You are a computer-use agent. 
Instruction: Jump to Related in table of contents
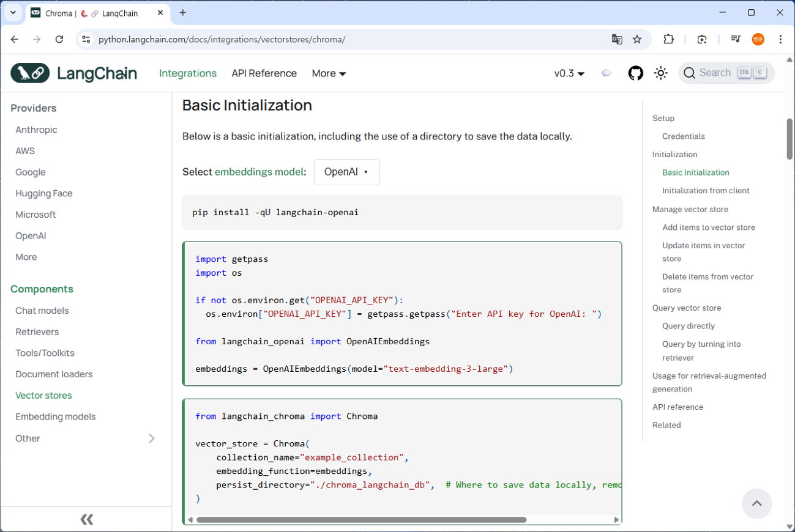(x=666, y=425)
